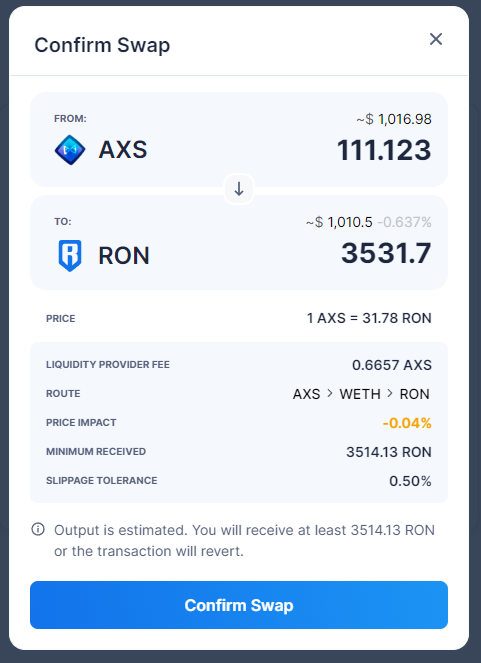Screen dimensions: 481x663
Task: Click the AXS token name under FROM
Action: (x=123, y=150)
